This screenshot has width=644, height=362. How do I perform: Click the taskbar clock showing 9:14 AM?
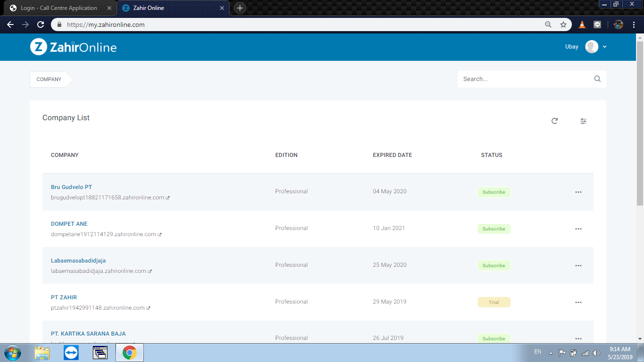[620, 353]
